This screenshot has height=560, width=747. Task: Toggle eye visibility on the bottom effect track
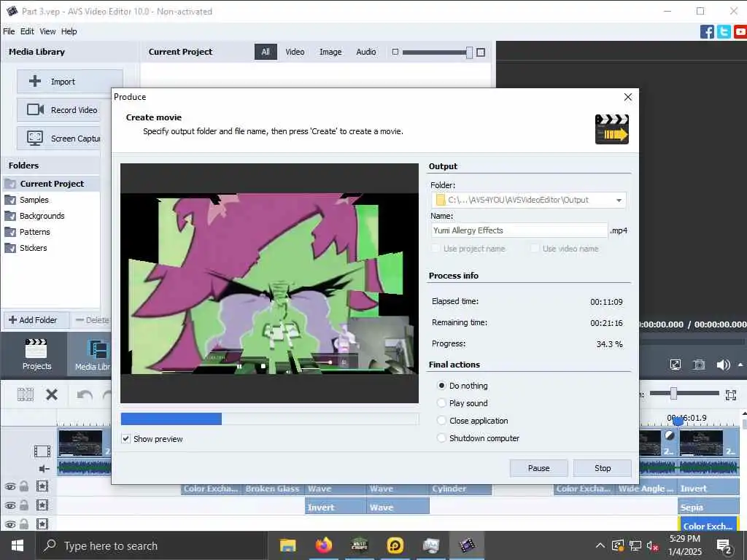[10, 524]
